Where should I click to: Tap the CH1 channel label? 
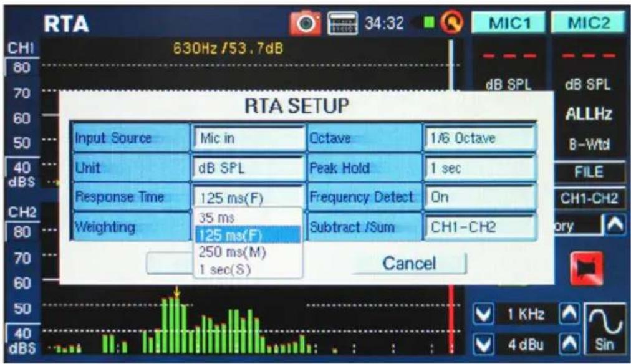[x=21, y=48]
